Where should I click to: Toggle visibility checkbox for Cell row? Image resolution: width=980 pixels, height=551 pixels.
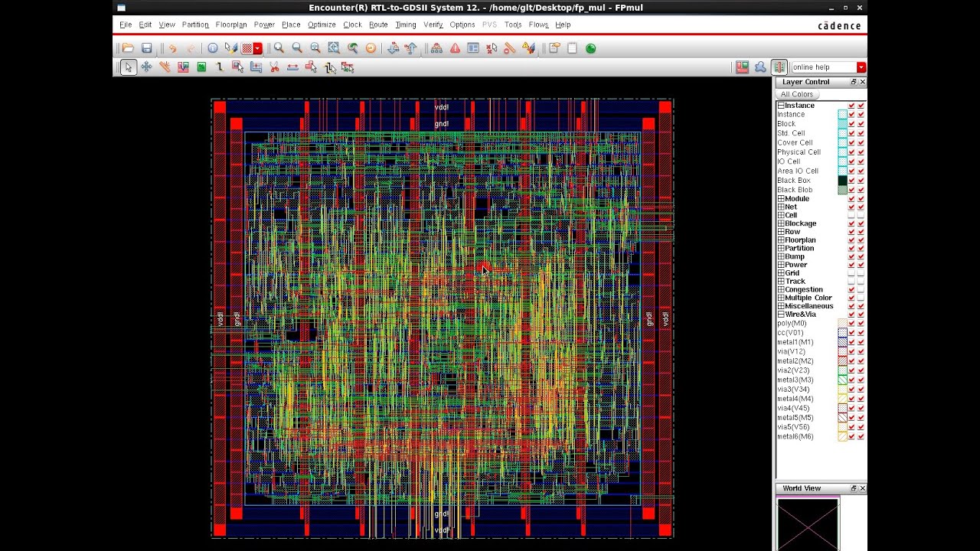(x=851, y=215)
